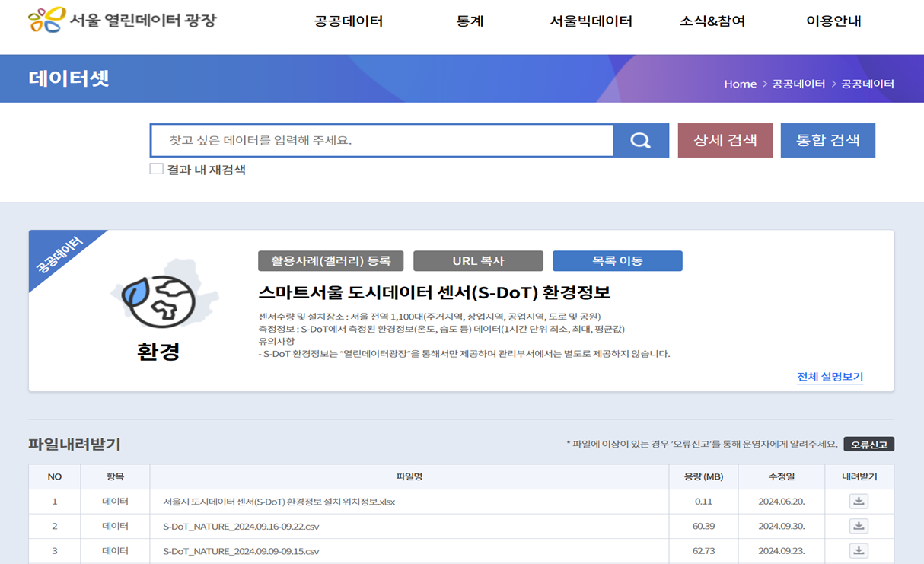Click the 파일내려받기 section heading
Viewport: 924px width, 564px height.
pyautogui.click(x=75, y=444)
